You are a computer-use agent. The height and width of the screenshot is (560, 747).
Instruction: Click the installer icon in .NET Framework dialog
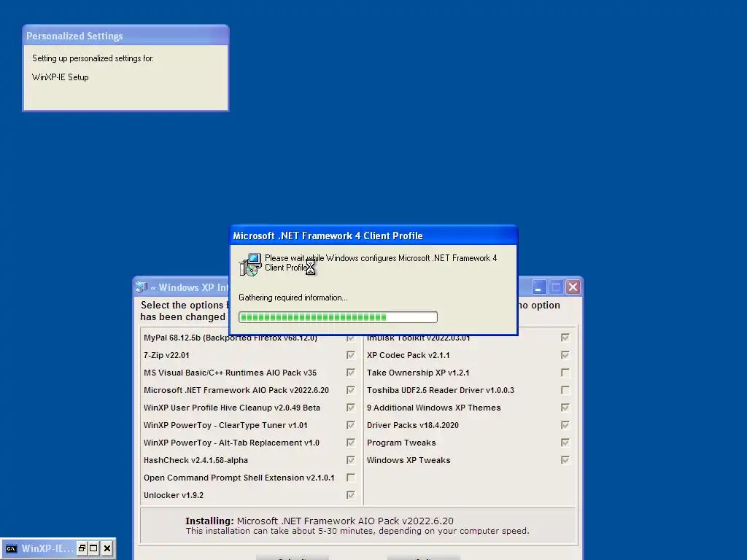click(x=250, y=264)
